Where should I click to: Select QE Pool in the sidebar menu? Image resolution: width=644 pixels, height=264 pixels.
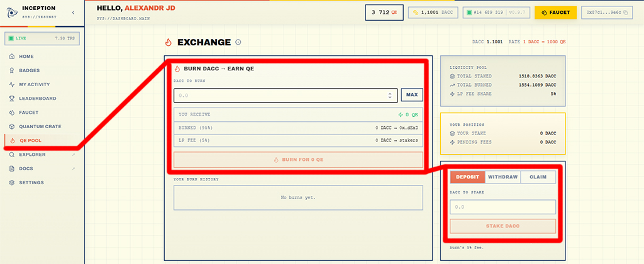coord(31,140)
